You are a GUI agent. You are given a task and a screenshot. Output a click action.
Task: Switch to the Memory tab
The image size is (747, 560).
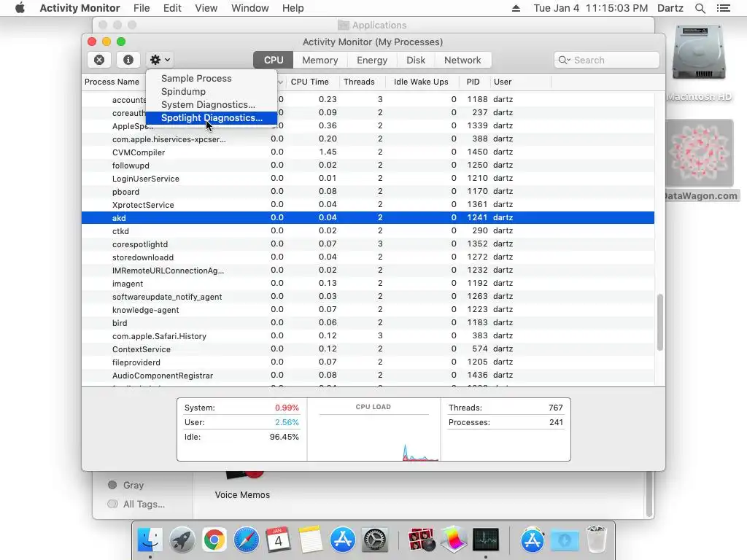click(320, 60)
